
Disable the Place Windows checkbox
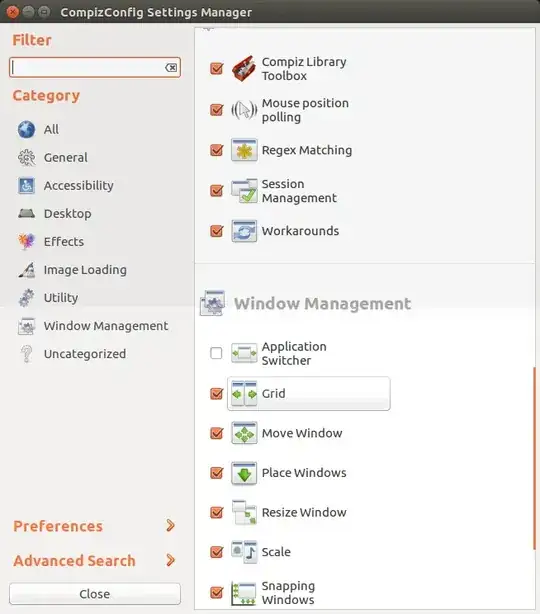point(216,473)
